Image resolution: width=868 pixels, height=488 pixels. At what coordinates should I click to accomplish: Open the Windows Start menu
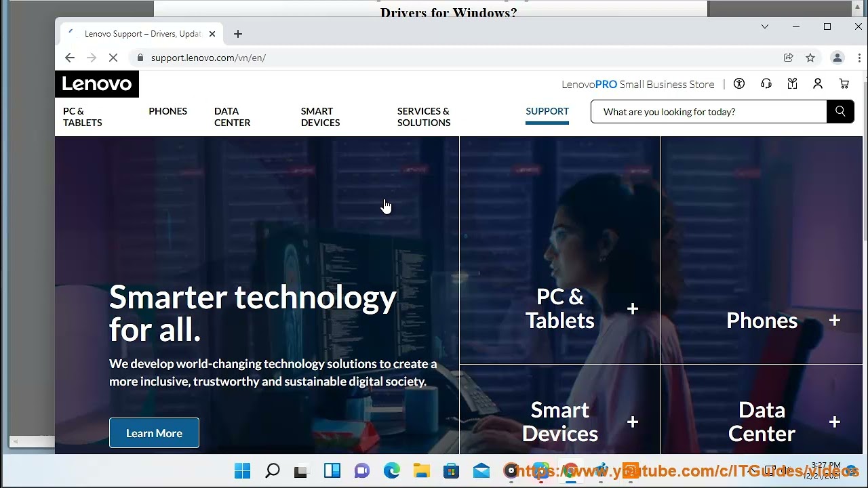click(x=242, y=471)
